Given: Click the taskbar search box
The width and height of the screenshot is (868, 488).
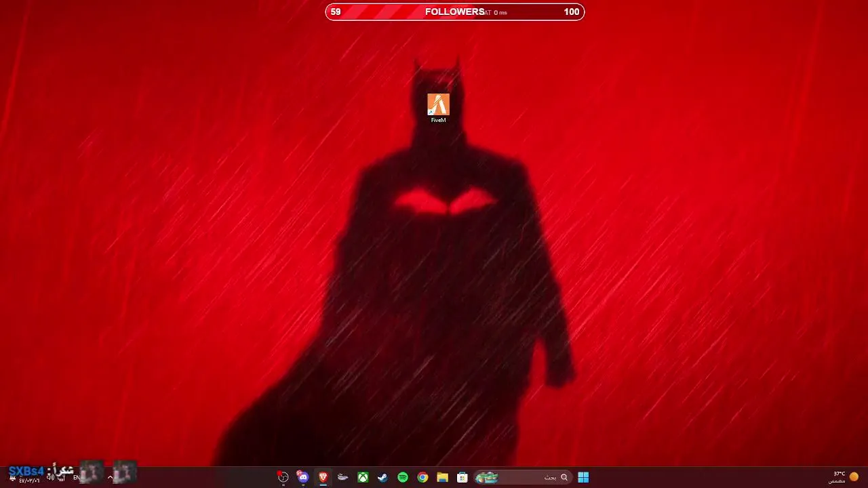Looking at the screenshot, I should 521,477.
